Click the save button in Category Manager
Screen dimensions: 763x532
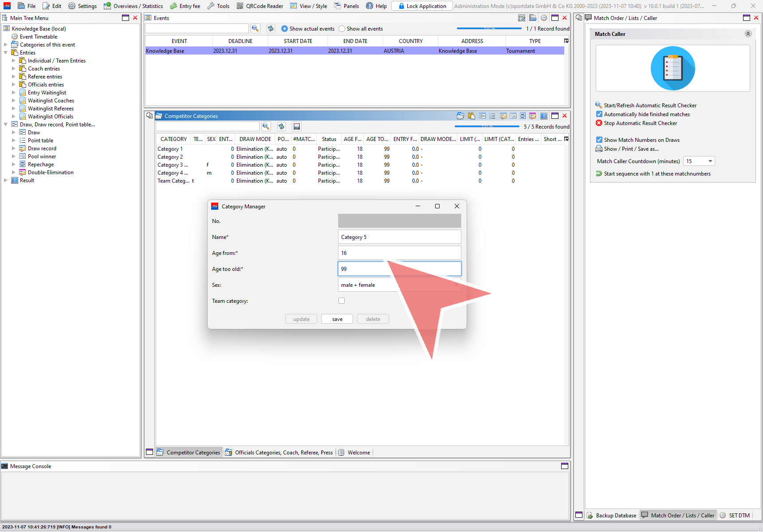click(x=337, y=319)
